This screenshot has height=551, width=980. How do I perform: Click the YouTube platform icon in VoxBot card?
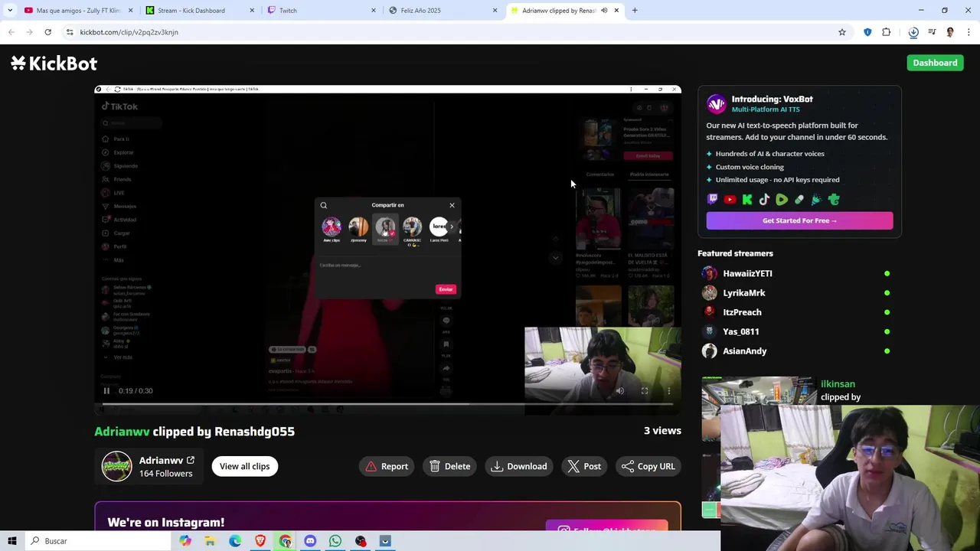[x=730, y=200]
